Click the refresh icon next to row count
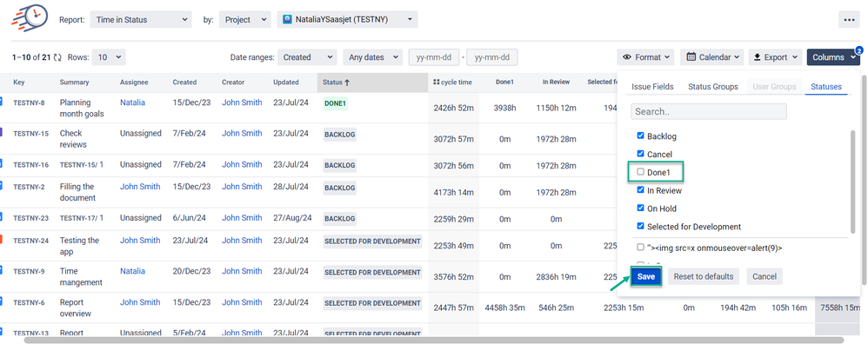 pos(57,57)
